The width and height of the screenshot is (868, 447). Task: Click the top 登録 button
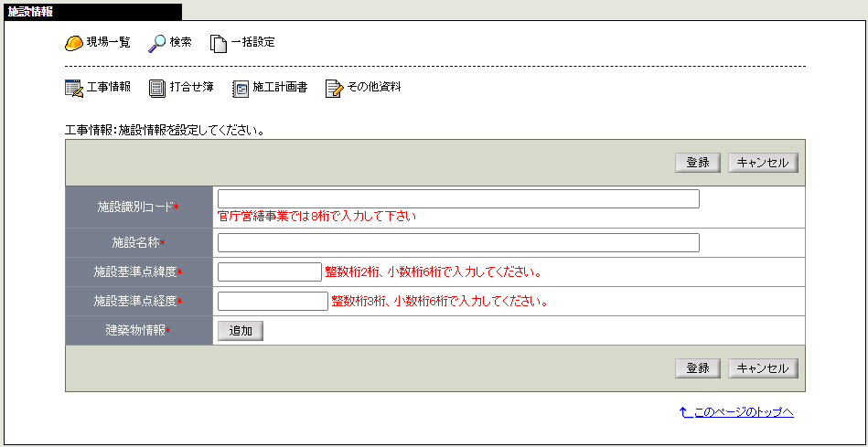pyautogui.click(x=698, y=164)
